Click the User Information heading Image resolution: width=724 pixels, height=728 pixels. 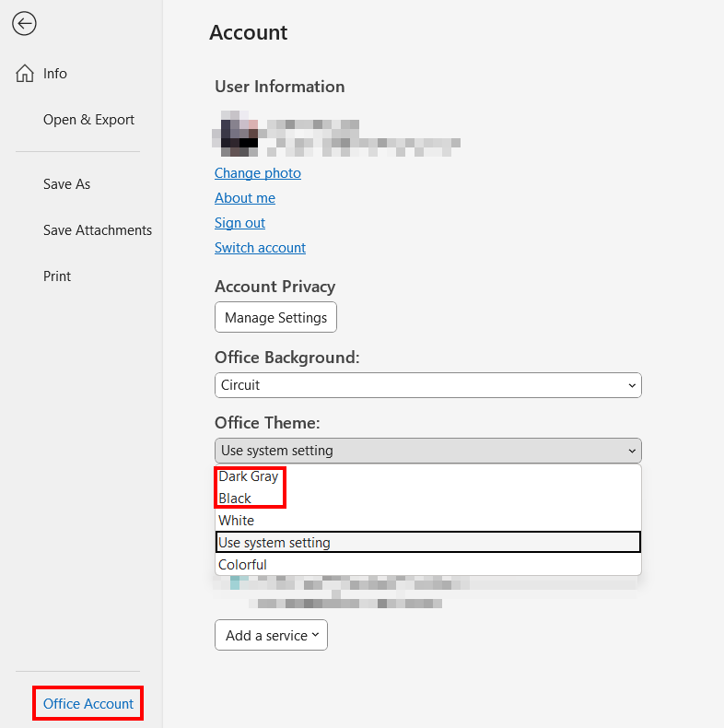[x=279, y=87]
